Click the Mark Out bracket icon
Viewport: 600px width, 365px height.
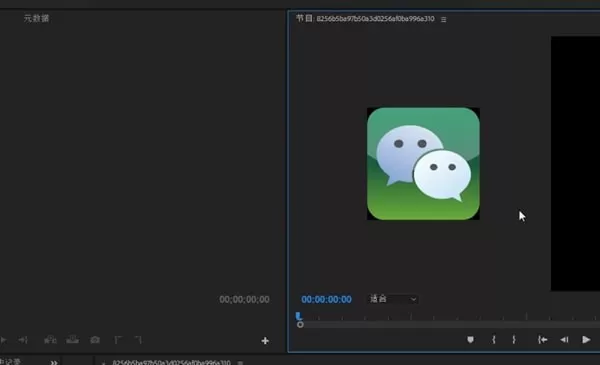click(514, 339)
